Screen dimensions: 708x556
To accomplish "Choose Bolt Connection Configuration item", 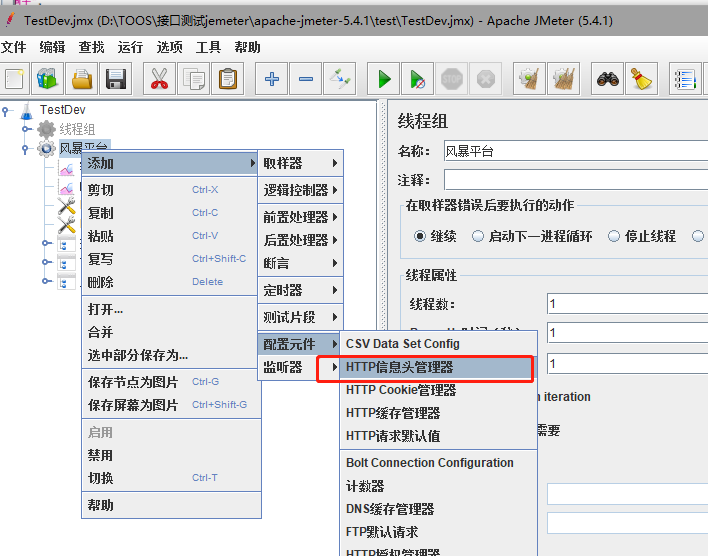I will pos(438,463).
